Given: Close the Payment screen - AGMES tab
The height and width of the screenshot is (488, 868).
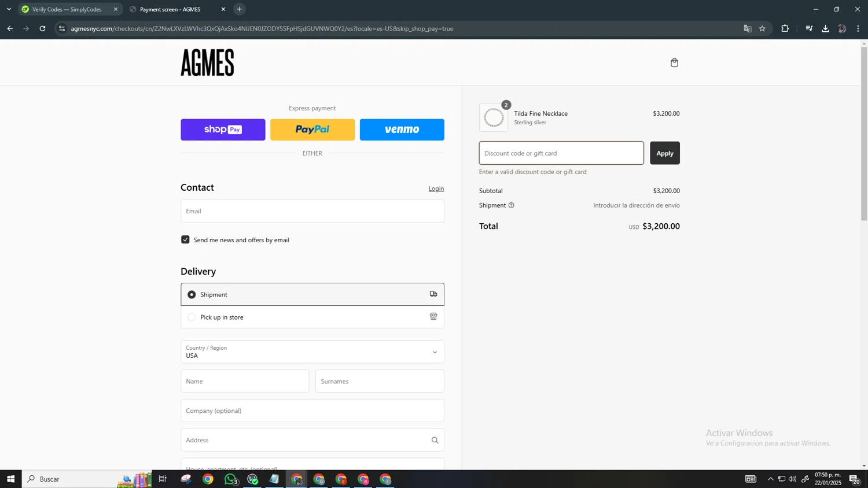Looking at the screenshot, I should point(223,9).
